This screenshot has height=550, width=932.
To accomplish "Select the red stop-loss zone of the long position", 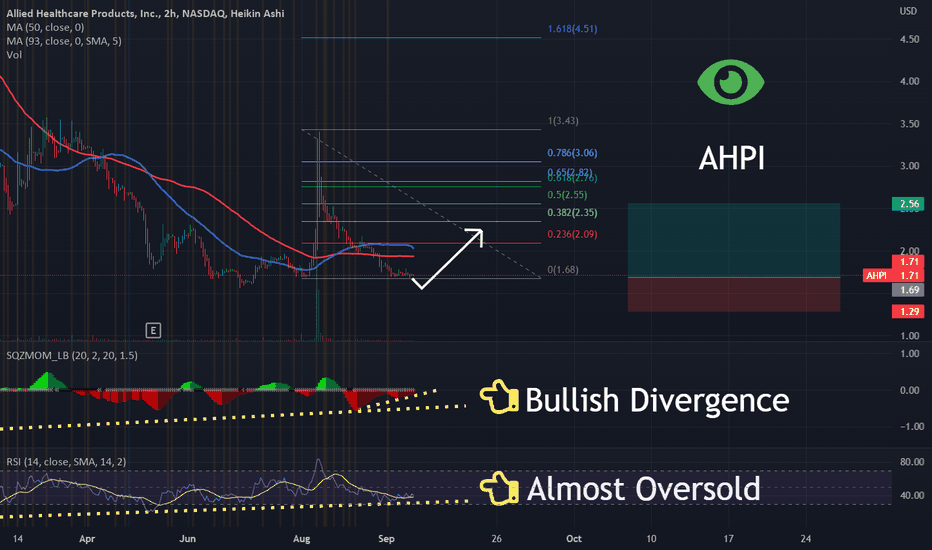I will tap(734, 294).
